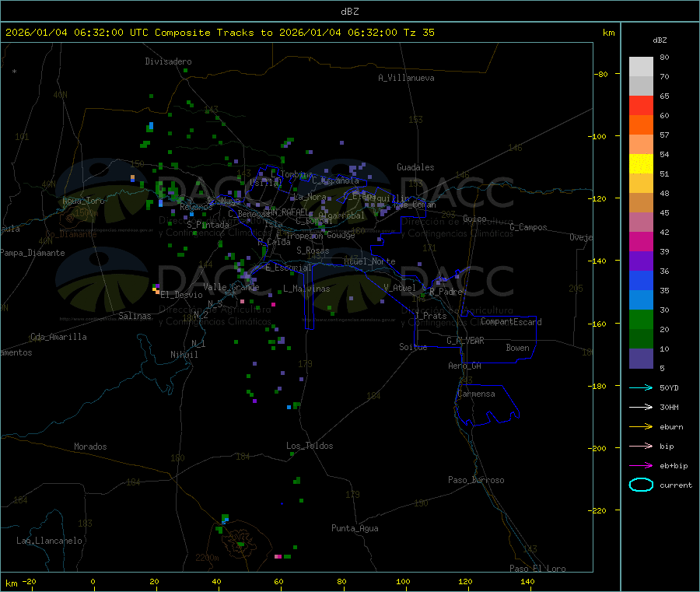Screen dimensions: 700x592
Task: Click the Divisadero label at map top
Action: click(x=168, y=61)
